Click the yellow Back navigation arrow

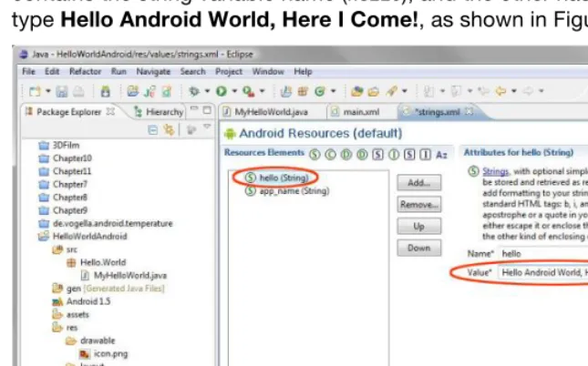(500, 91)
